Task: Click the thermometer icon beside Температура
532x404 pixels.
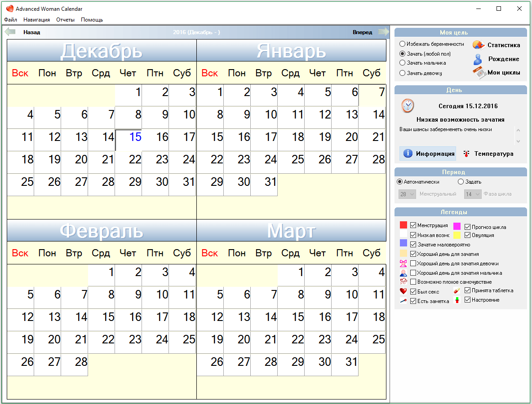Action: [466, 154]
